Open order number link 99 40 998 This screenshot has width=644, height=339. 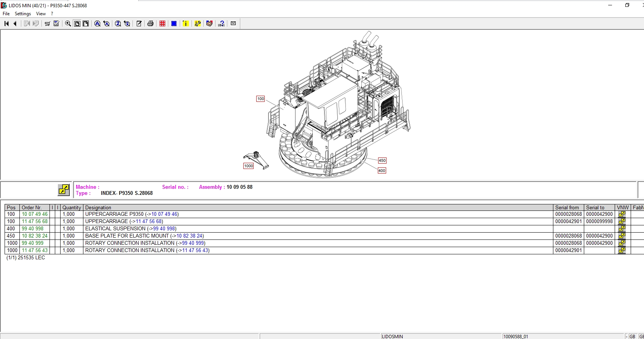(x=32, y=229)
